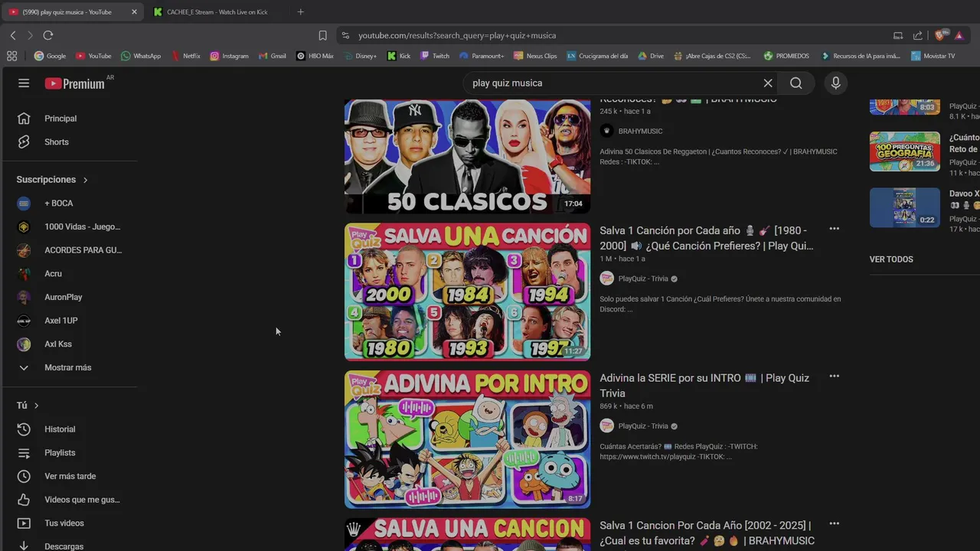Open the Crucigrama del día bookmark
Viewport: 980px width, 551px height.
(597, 56)
